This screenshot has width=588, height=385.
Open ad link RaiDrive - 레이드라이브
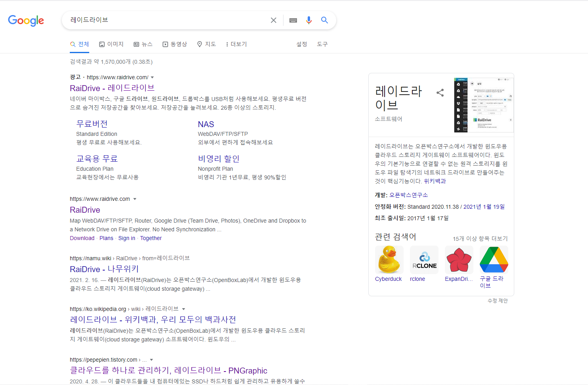[x=112, y=88]
